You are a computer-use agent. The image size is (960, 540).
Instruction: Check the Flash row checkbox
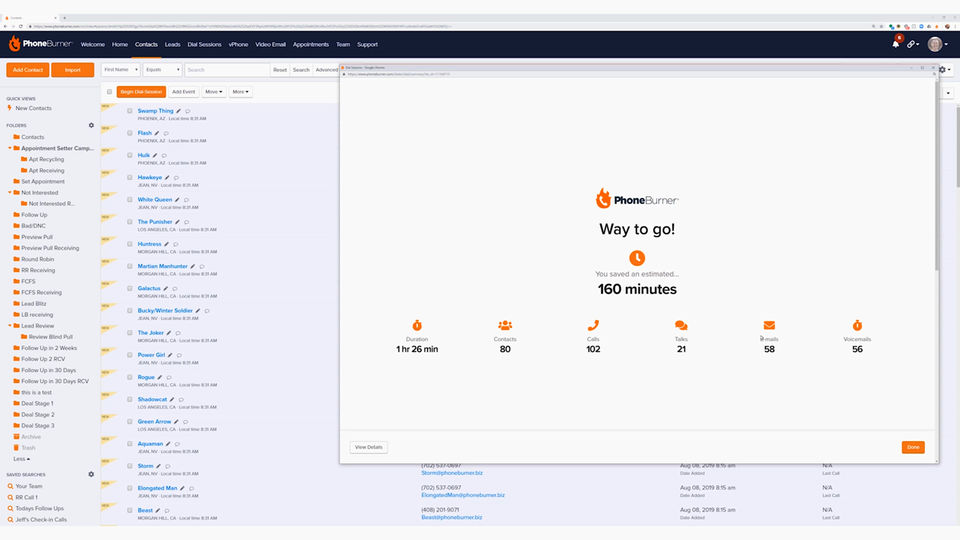click(130, 133)
